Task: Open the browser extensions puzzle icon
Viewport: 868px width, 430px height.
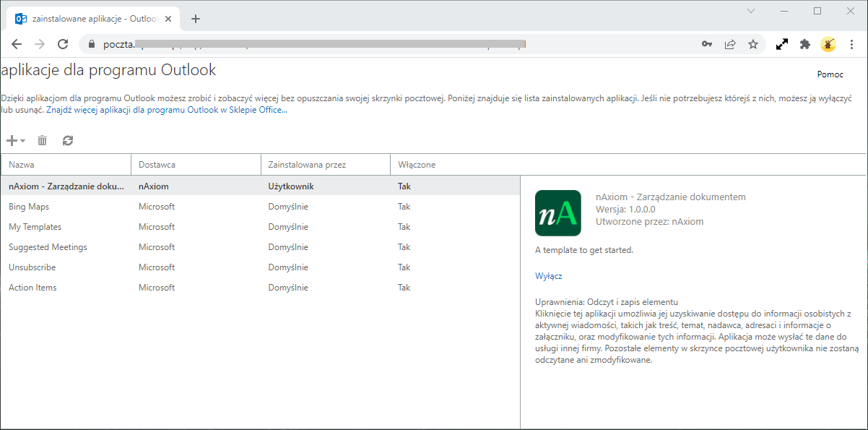Action: click(805, 44)
